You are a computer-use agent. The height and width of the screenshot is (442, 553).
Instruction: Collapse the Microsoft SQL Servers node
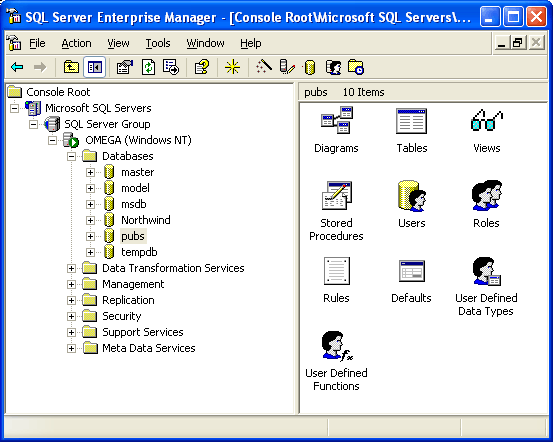pyautogui.click(x=14, y=108)
